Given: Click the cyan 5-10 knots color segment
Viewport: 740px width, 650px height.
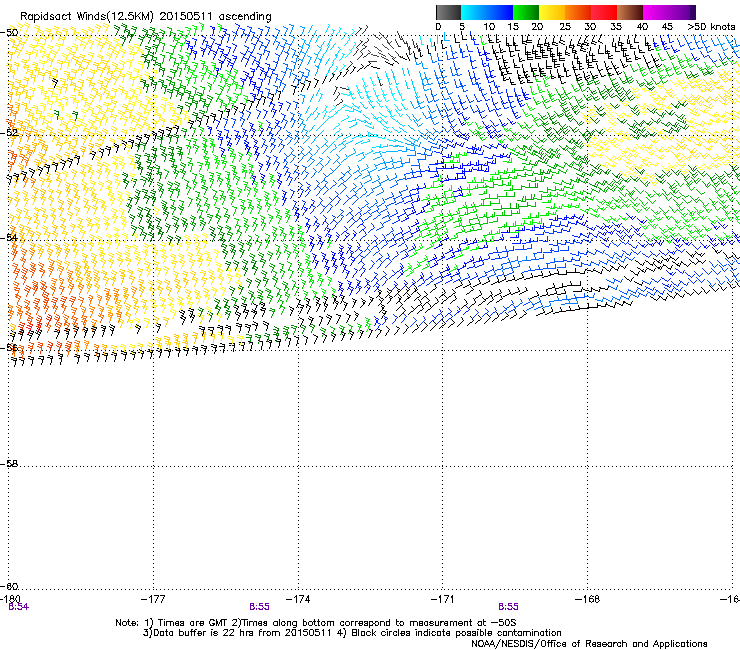Looking at the screenshot, I should [474, 12].
